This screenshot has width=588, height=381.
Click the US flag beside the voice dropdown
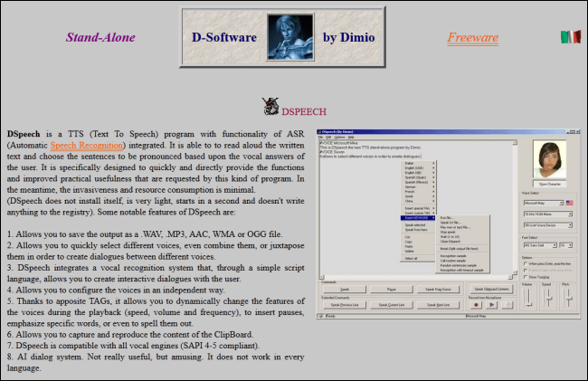pyautogui.click(x=569, y=203)
